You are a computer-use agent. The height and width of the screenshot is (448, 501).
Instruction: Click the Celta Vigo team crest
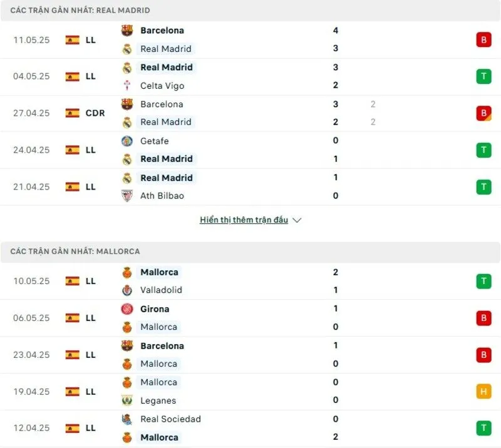127,86
